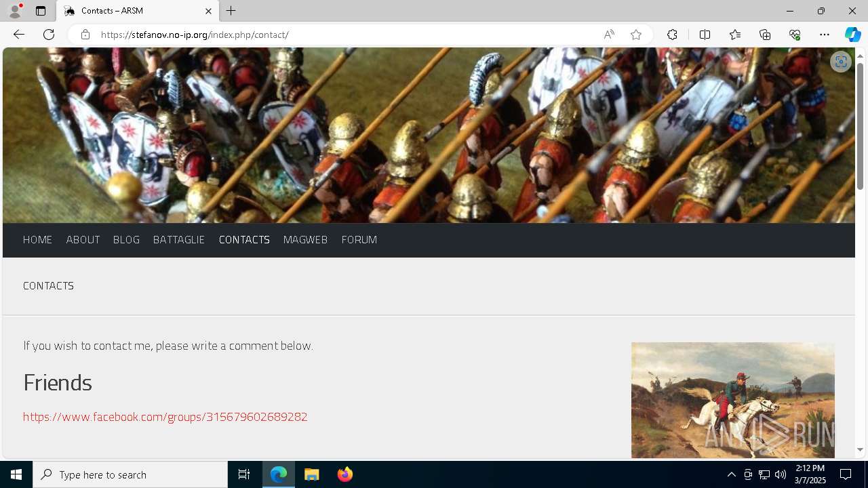This screenshot has height=488, width=868.
Task: Open the Copilot sidebar
Action: coord(852,35)
